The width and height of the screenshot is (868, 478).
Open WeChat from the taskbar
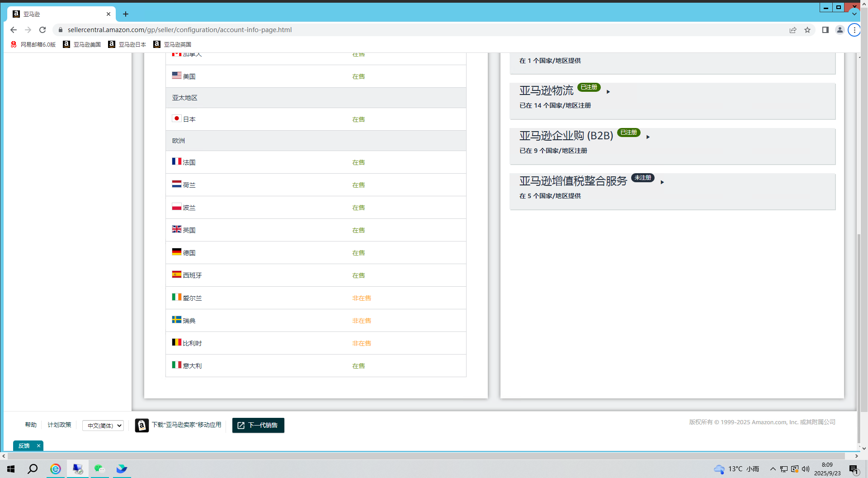99,469
